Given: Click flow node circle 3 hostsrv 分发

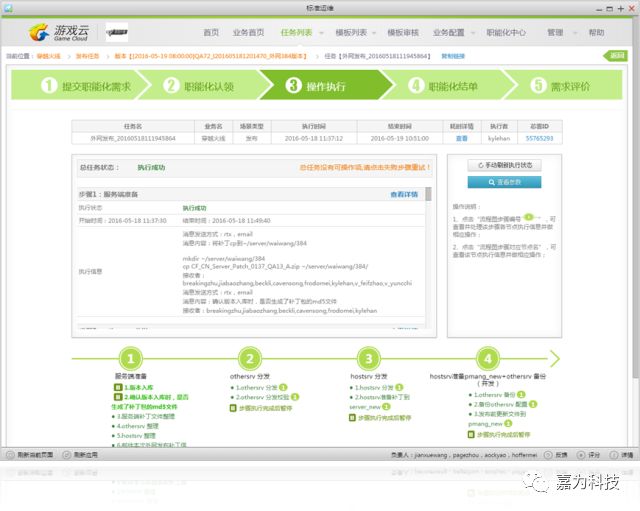Looking at the screenshot, I should click(369, 359).
